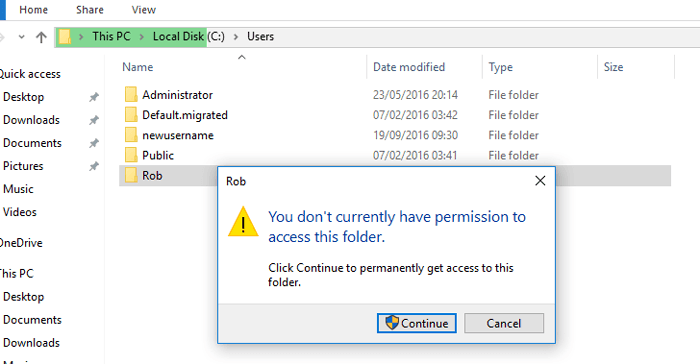Open the recent locations dropdown arrow

tap(21, 37)
